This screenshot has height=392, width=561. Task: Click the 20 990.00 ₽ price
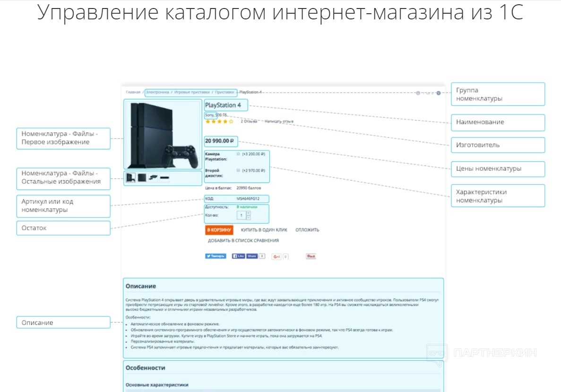[219, 141]
